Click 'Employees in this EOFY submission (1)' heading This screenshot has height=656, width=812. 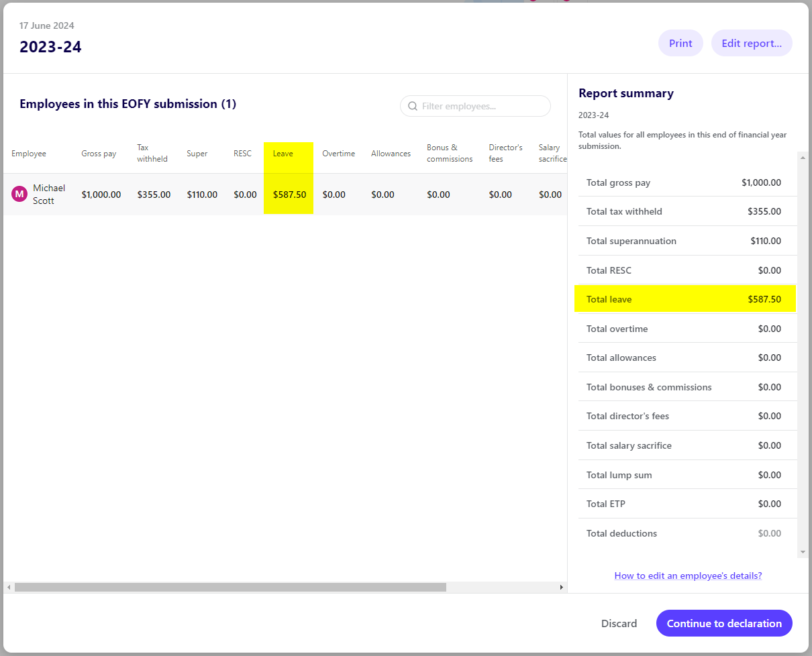click(128, 104)
